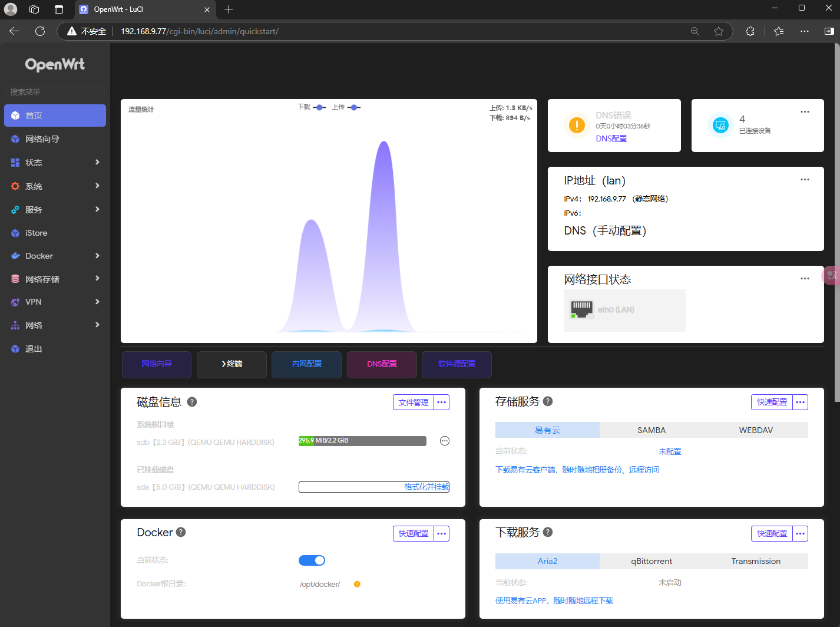Switch to the SAMBA storage tab
840x627 pixels.
click(652, 430)
